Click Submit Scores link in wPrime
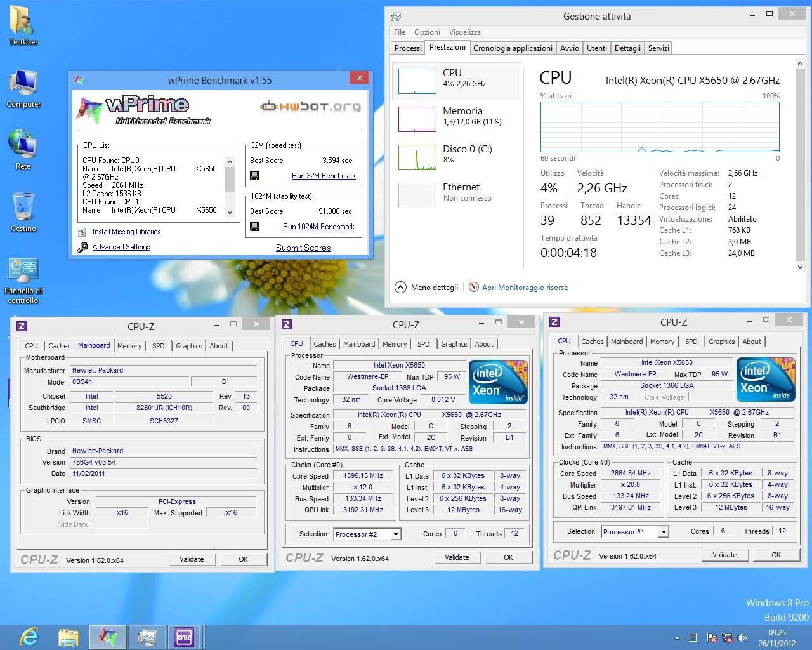812x650 pixels. (x=303, y=248)
